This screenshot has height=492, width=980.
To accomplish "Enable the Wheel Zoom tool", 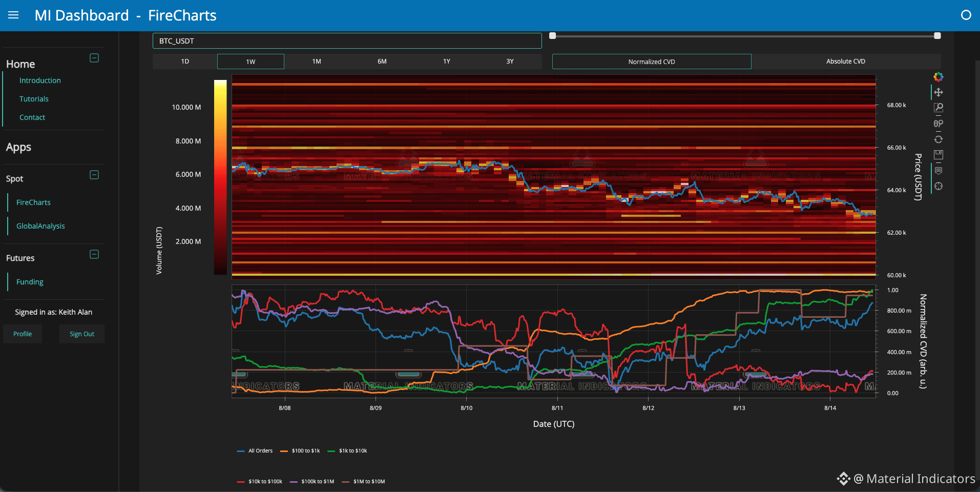I will tap(938, 124).
